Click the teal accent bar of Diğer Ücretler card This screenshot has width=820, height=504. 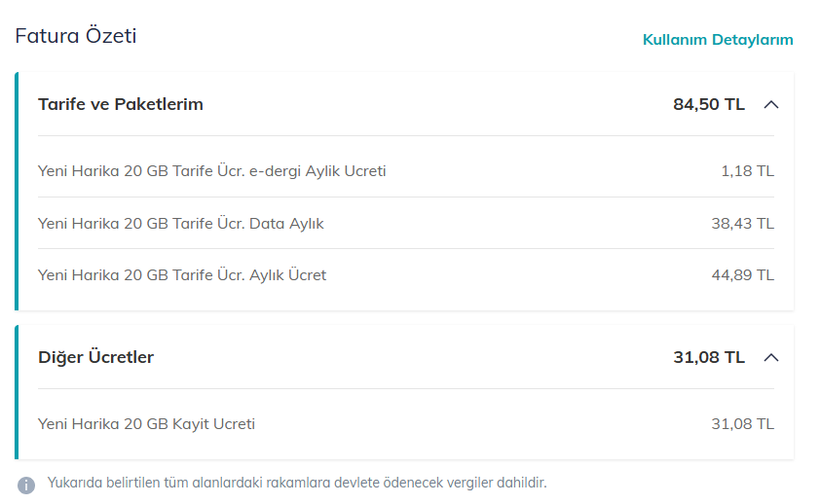point(17,392)
